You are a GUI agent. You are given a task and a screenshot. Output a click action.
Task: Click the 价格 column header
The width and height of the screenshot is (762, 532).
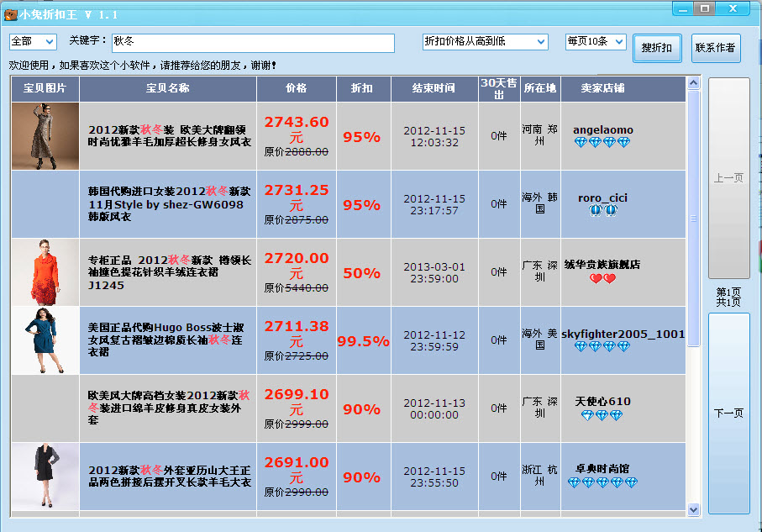297,88
